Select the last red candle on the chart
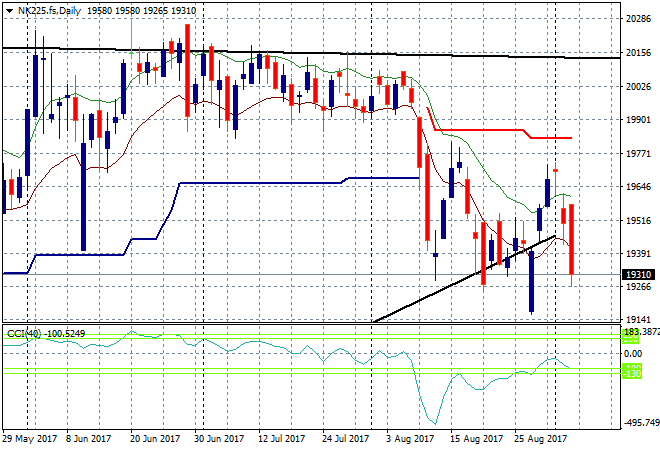This screenshot has width=660, height=450. [572, 239]
